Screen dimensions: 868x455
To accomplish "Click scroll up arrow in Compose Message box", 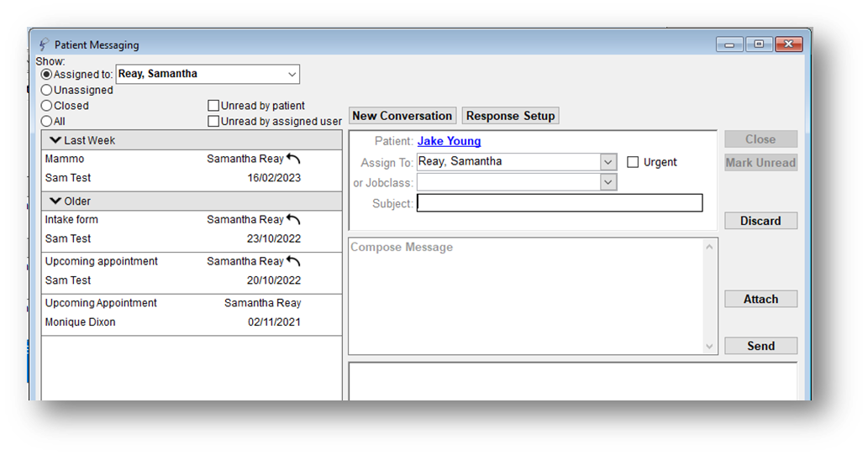I will [x=709, y=247].
